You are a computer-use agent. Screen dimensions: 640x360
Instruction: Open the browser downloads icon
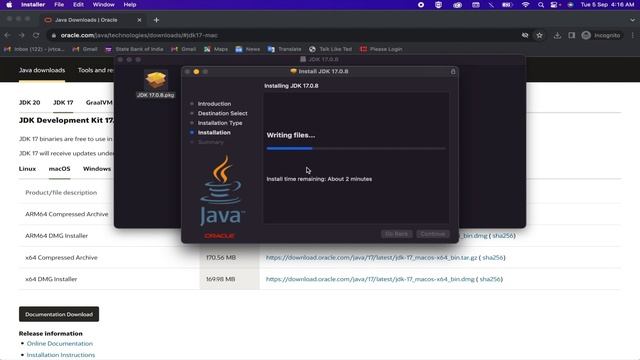557,36
